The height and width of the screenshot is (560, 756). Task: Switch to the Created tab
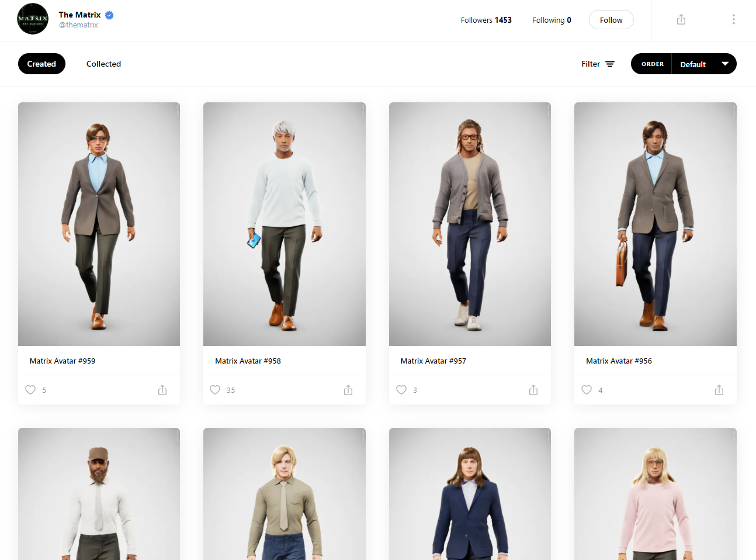(41, 64)
